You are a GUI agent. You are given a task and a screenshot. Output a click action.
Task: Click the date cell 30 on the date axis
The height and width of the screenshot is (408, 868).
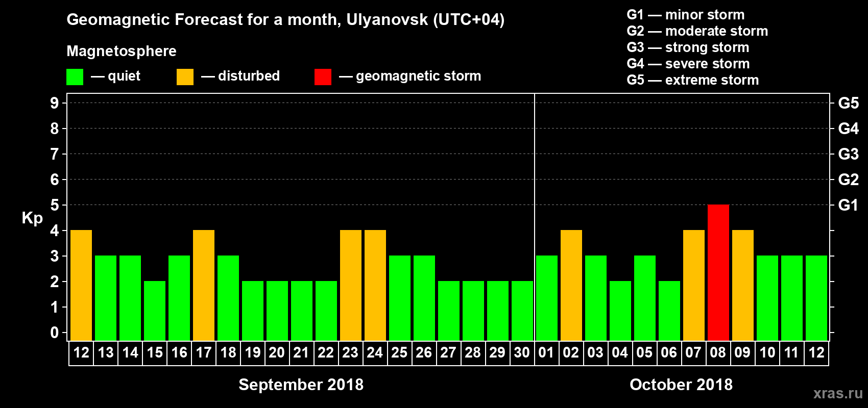tap(522, 353)
